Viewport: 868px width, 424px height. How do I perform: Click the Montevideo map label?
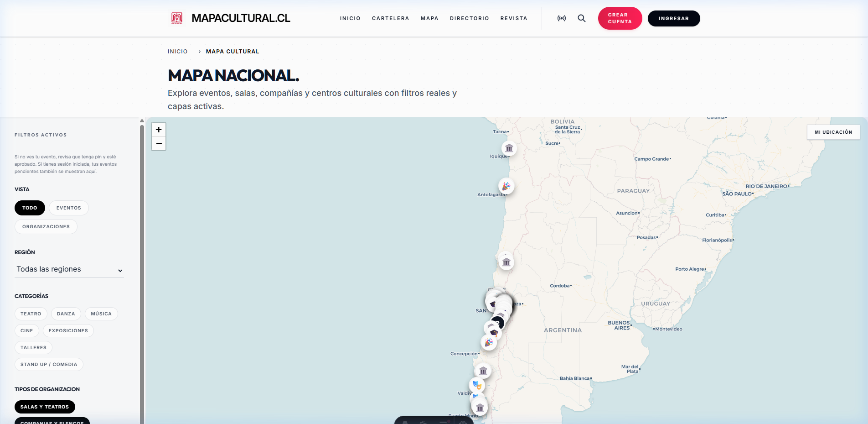668,329
